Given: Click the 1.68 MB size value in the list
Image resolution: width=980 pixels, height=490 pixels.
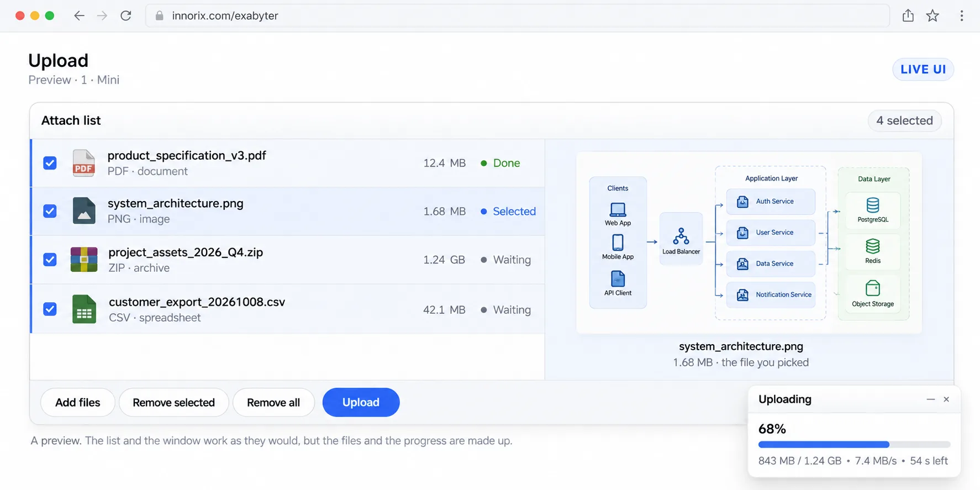Looking at the screenshot, I should click(445, 211).
